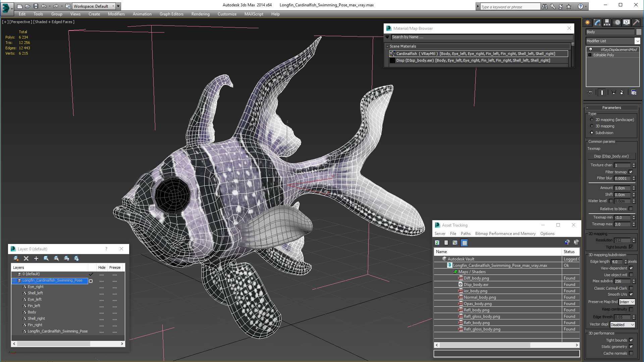Screen dimensions: 644x362
Task: Open the Modify command panel tab
Action: point(597,22)
